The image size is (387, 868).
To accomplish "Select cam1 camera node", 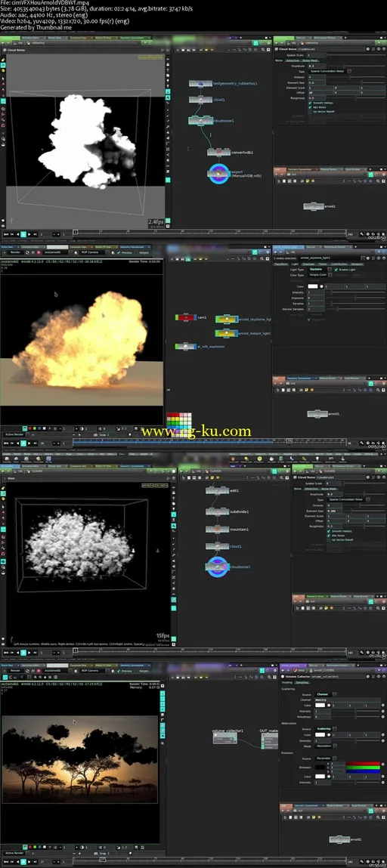I will click(x=186, y=318).
